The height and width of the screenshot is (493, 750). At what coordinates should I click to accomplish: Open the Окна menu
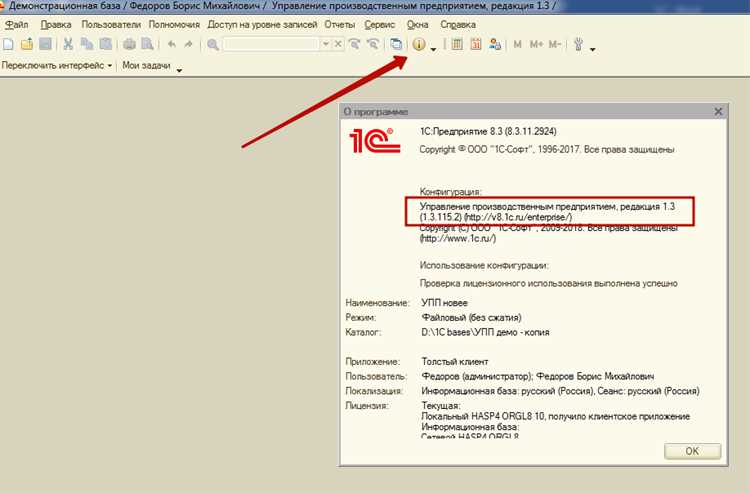tap(418, 24)
